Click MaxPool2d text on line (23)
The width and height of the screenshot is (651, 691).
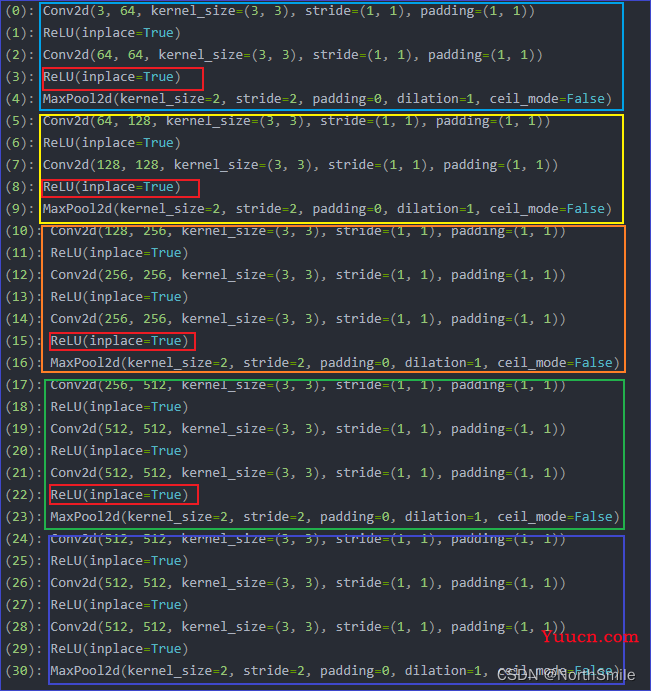(85, 517)
